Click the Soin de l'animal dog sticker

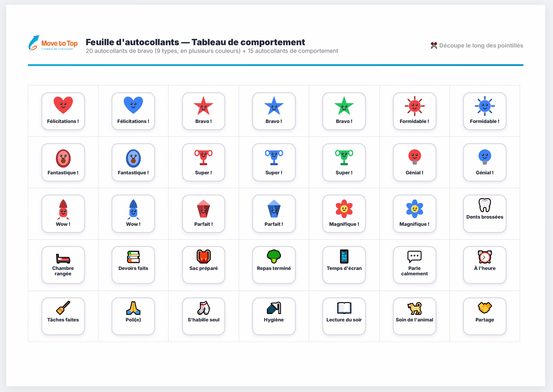[x=415, y=316]
